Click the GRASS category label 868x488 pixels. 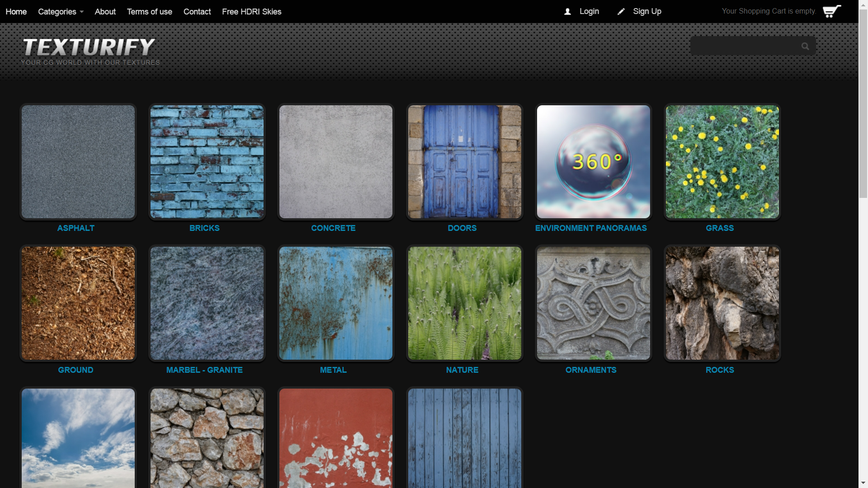coord(720,228)
